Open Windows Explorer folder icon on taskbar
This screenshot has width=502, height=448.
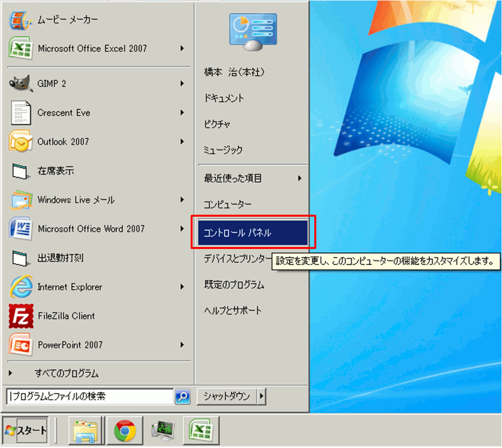[x=86, y=430]
